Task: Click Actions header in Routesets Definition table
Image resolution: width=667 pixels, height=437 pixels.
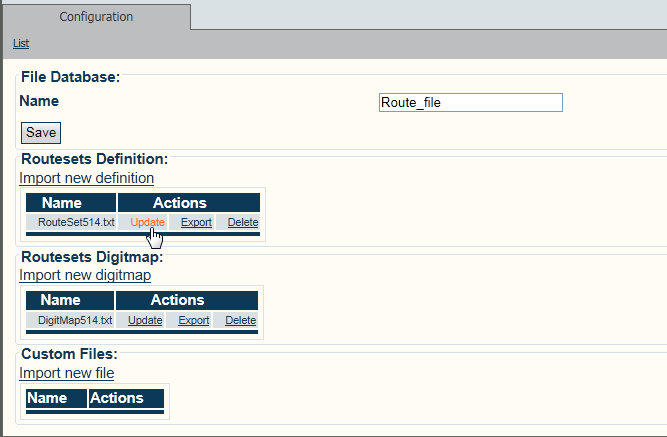Action: point(179,203)
